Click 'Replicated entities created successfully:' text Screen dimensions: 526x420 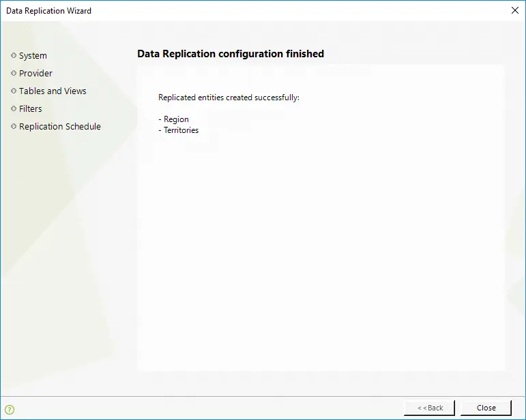pyautogui.click(x=229, y=97)
